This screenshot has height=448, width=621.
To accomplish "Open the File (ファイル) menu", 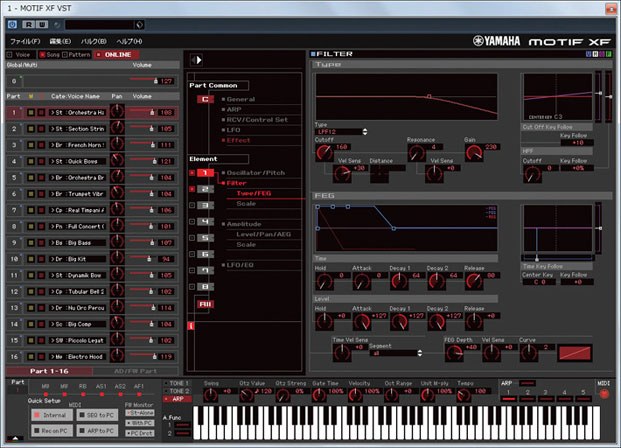I will click(25, 41).
